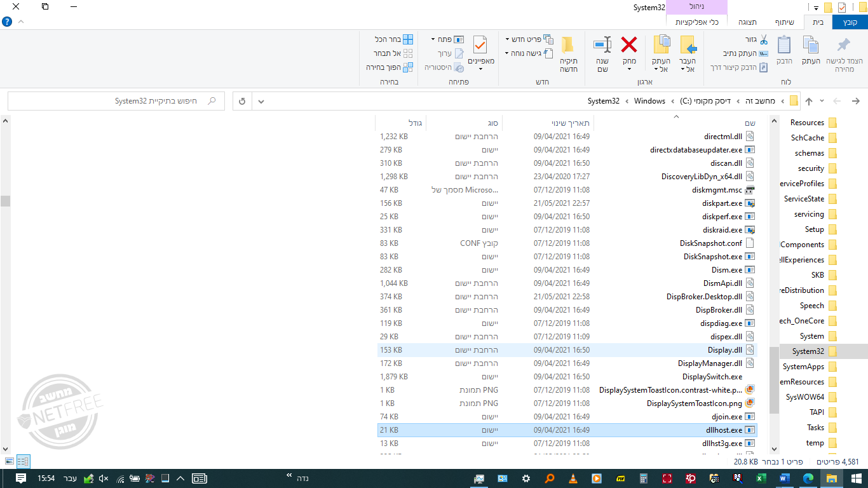This screenshot has width=868, height=488.
Task: Open New item (פריט חדש) dropdown
Action: point(529,39)
